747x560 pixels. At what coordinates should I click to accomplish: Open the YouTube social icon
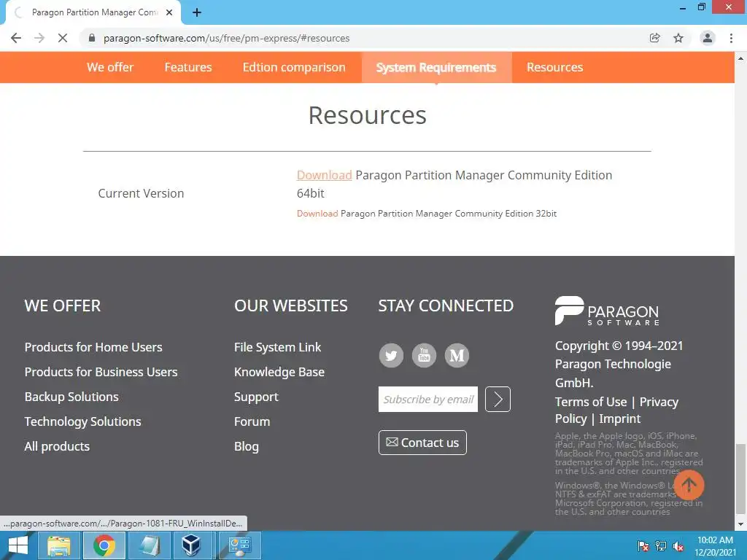click(x=424, y=355)
